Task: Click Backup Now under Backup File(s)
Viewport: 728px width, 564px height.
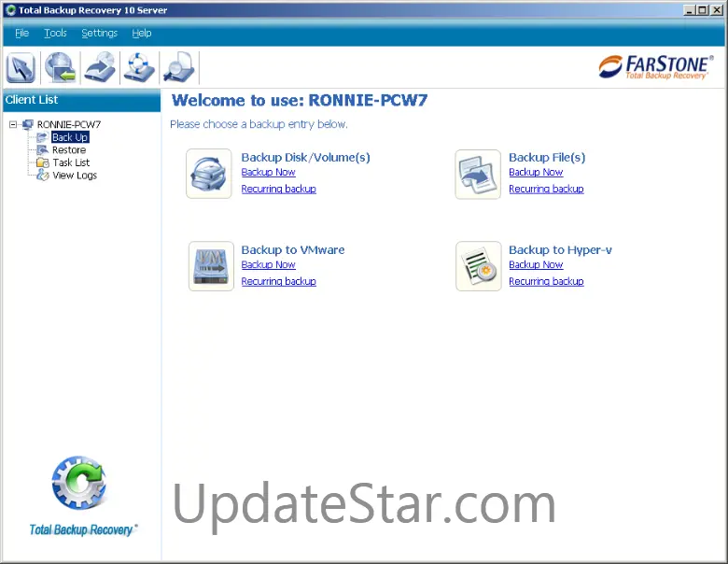Action: coord(536,172)
